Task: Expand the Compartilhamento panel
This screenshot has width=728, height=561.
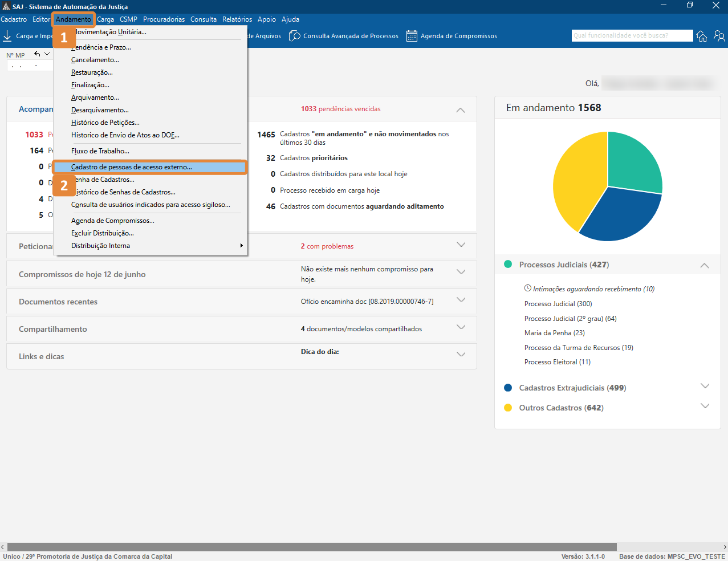Action: pos(461,327)
